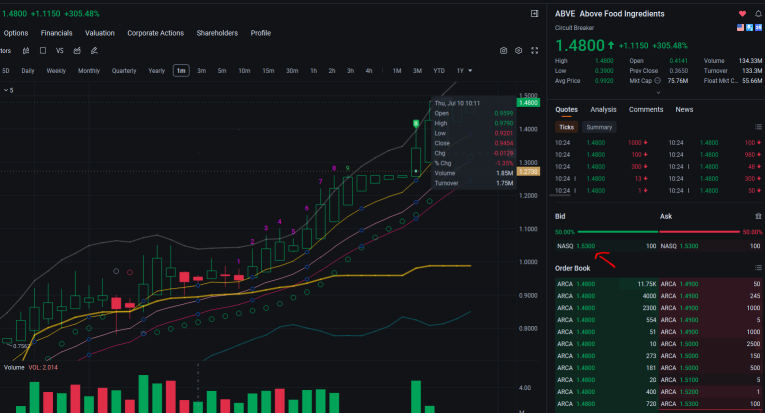
Task: Select the ARCA ask row 1.5200 with 1
Action: pos(711,392)
